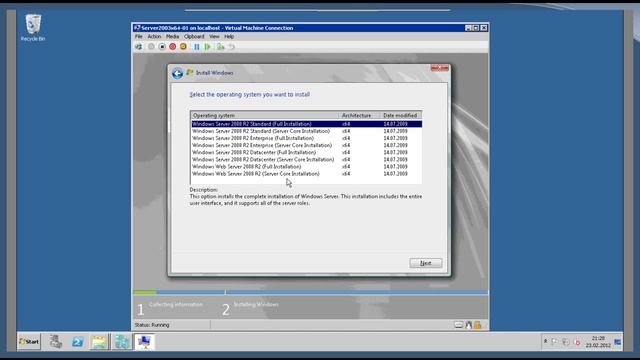Select Windows Server 2008 R2 Standard (Server Core Installation)
This screenshot has height=360, width=640.
tap(307, 131)
